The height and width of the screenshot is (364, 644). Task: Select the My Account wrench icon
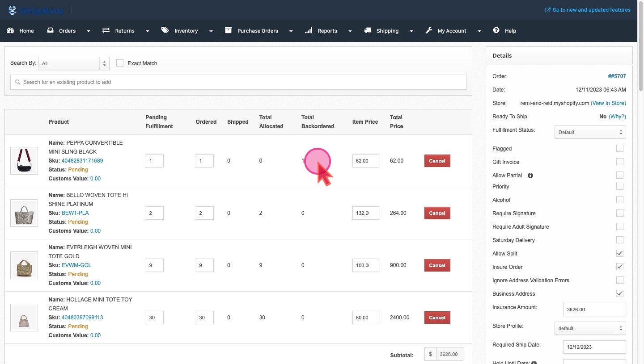tap(429, 30)
